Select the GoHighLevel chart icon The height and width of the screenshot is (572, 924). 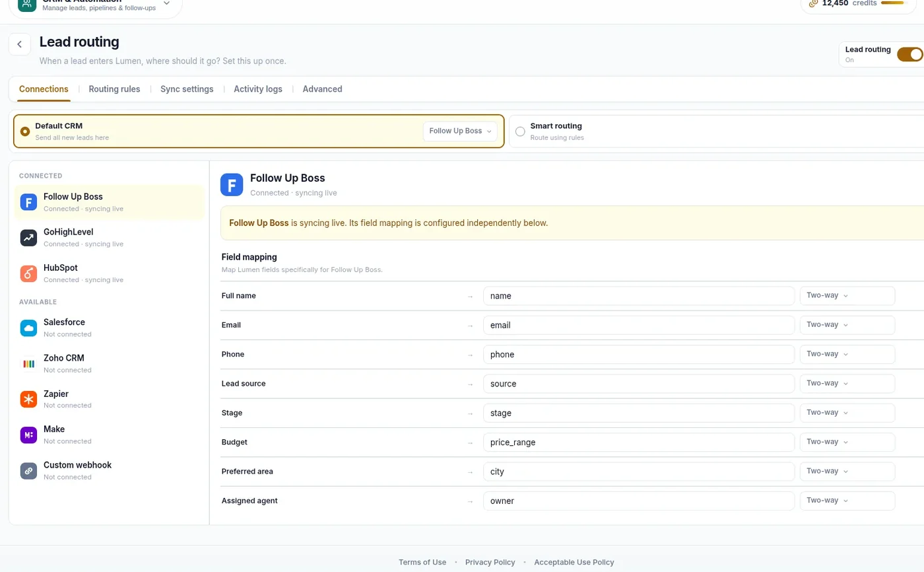(x=28, y=238)
